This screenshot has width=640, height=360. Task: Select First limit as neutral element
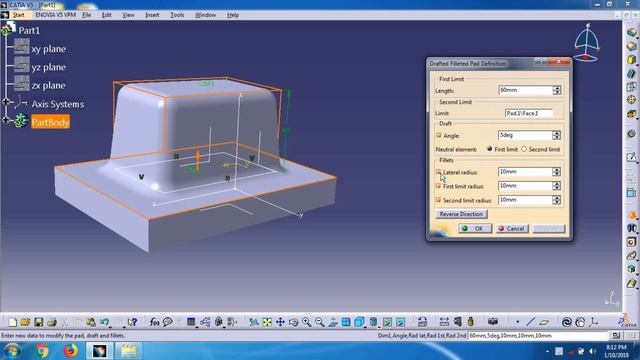[489, 149]
